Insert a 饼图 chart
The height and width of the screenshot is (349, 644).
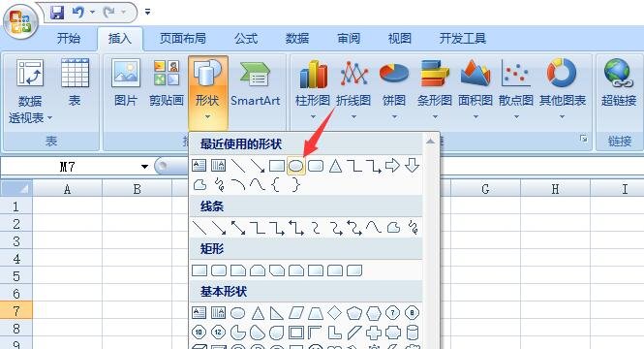(394, 89)
